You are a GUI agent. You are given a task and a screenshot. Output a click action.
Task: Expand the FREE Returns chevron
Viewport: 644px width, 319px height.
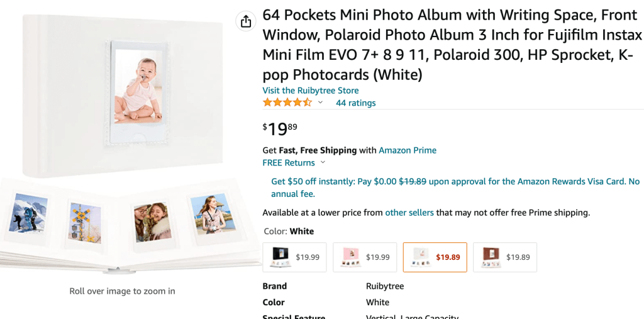323,162
